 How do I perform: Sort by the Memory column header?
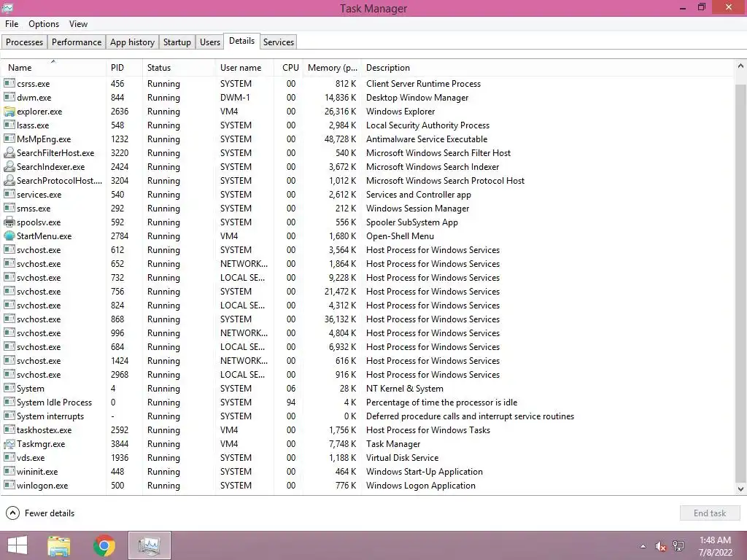pyautogui.click(x=332, y=68)
